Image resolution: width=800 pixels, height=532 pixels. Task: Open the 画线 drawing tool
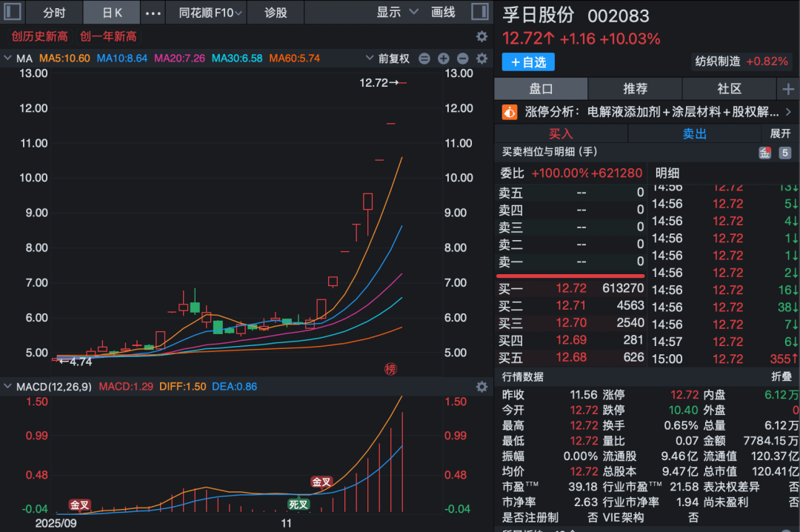pos(443,13)
